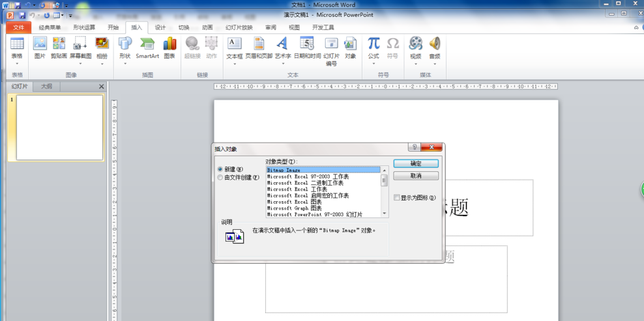Close the slides and outline pane

(x=102, y=87)
